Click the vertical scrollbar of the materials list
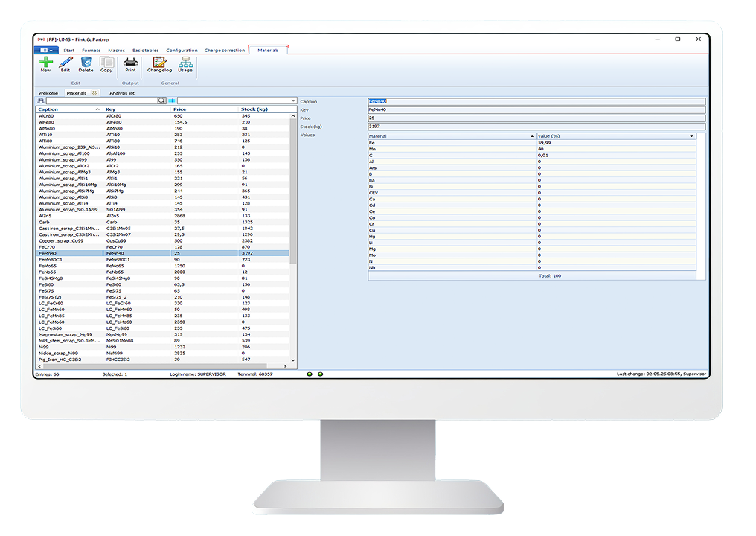This screenshot has height=536, width=756. coord(292,223)
